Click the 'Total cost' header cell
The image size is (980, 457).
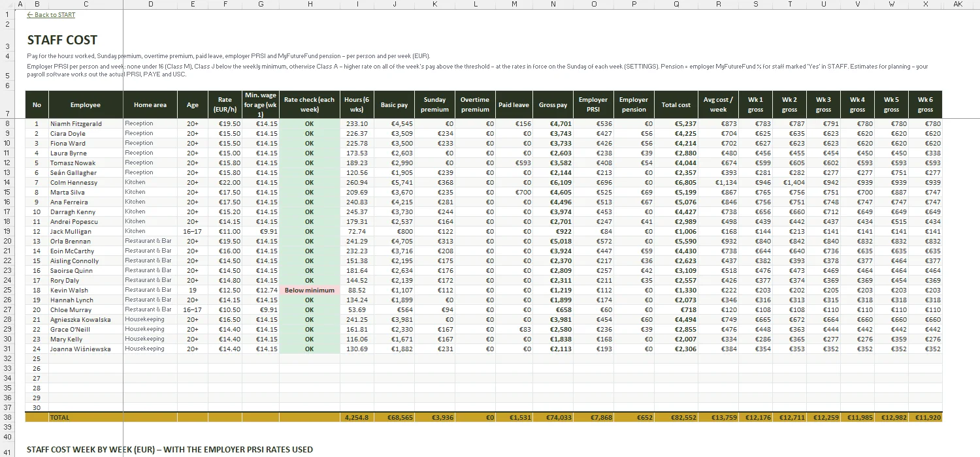(x=676, y=104)
